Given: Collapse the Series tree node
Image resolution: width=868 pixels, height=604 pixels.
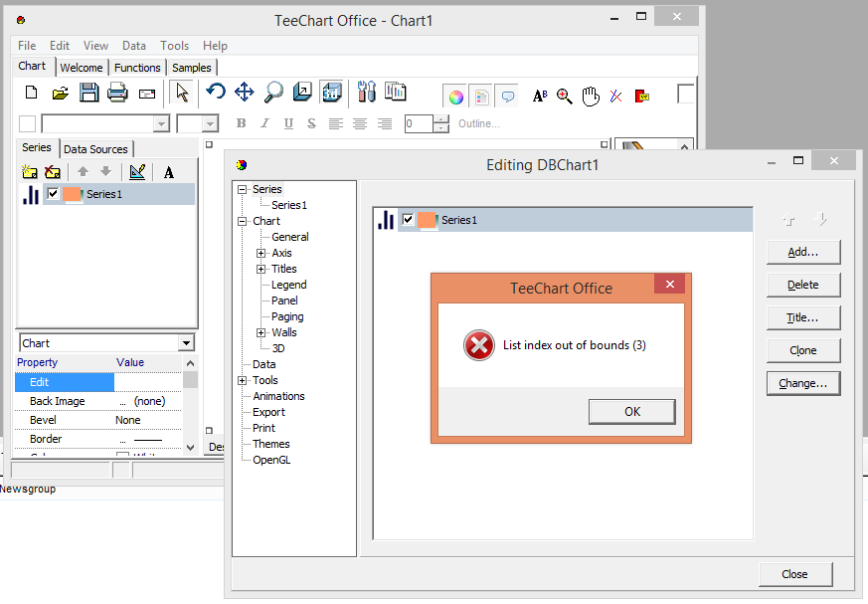Looking at the screenshot, I should coord(242,189).
